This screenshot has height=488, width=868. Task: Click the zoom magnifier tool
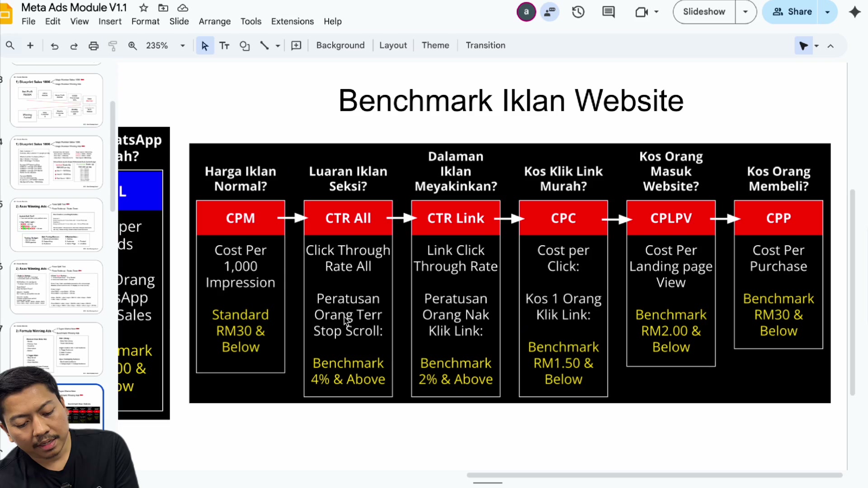[132, 46]
